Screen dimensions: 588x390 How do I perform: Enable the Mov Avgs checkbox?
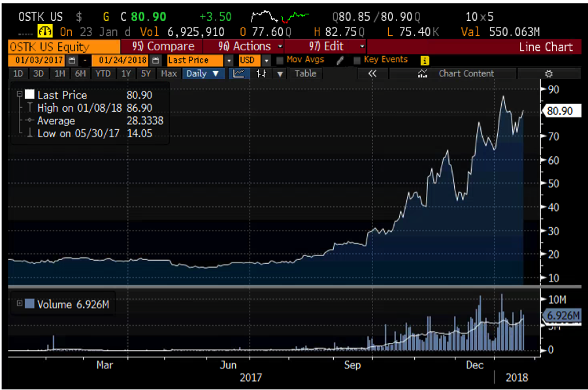[280, 60]
